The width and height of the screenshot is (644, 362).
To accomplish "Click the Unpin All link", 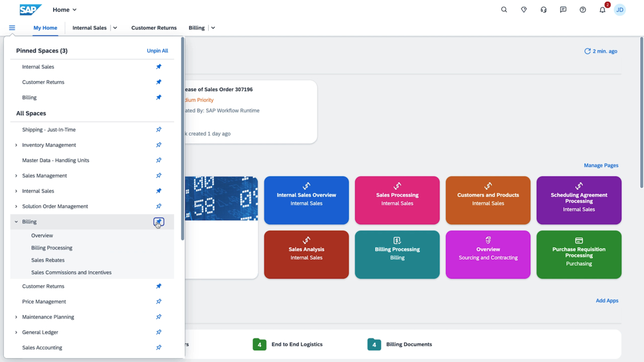I will tap(157, 51).
